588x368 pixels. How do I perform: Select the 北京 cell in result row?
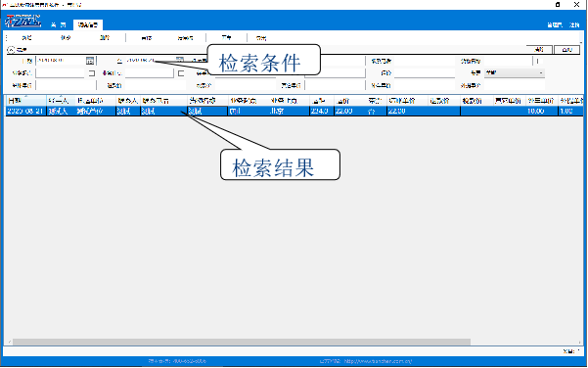click(x=289, y=111)
